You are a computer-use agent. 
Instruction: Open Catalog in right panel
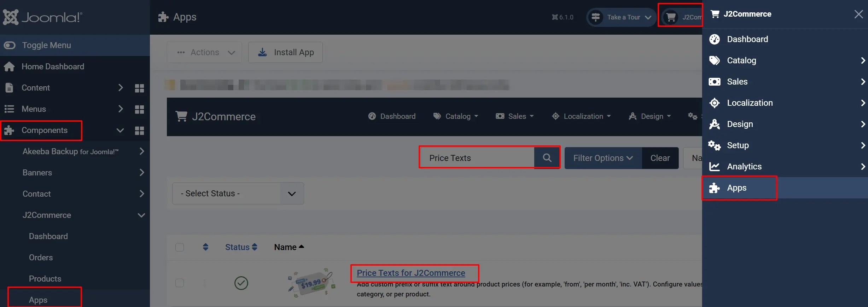785,60
